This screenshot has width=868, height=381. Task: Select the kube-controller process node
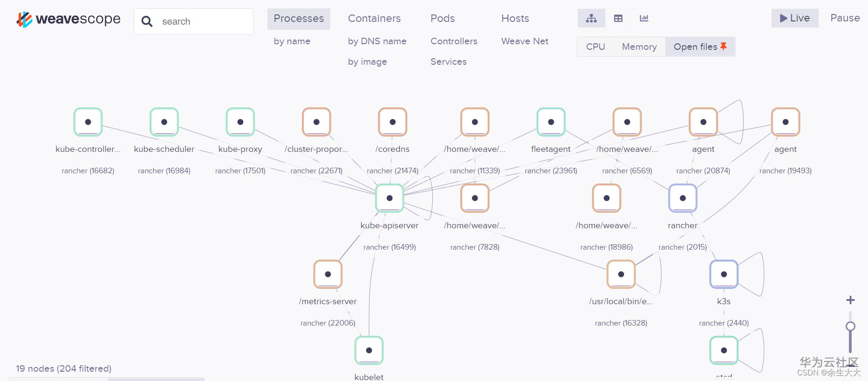click(88, 122)
